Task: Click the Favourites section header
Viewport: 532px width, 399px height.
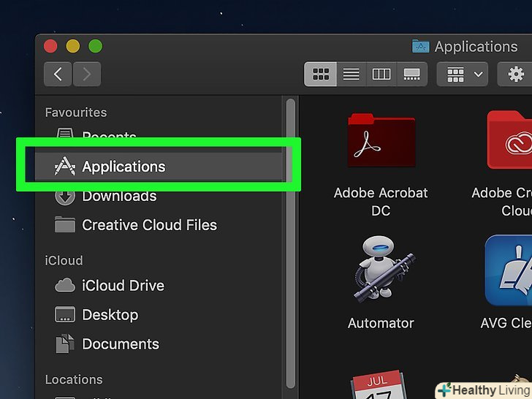Action: click(x=76, y=113)
